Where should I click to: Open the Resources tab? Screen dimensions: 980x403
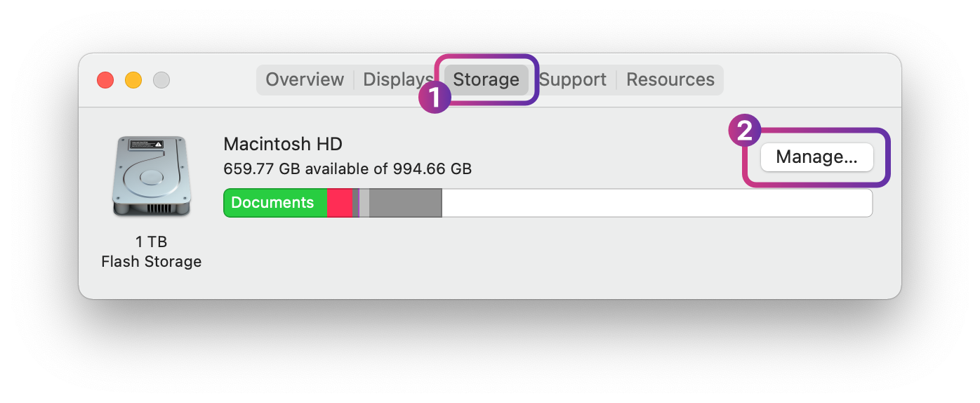670,80
